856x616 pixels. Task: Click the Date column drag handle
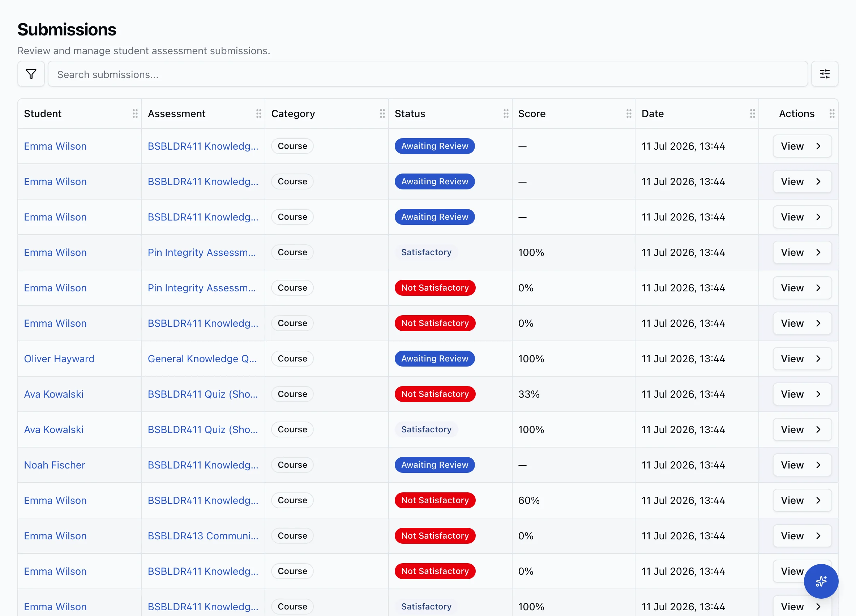tap(753, 114)
